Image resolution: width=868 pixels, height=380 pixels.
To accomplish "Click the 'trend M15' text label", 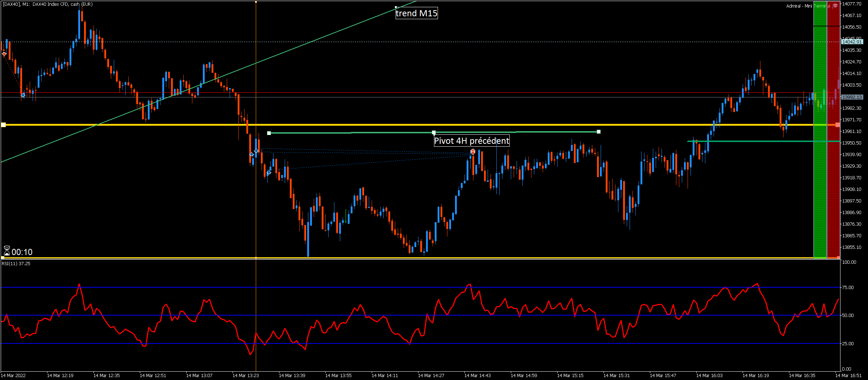I will (x=417, y=13).
